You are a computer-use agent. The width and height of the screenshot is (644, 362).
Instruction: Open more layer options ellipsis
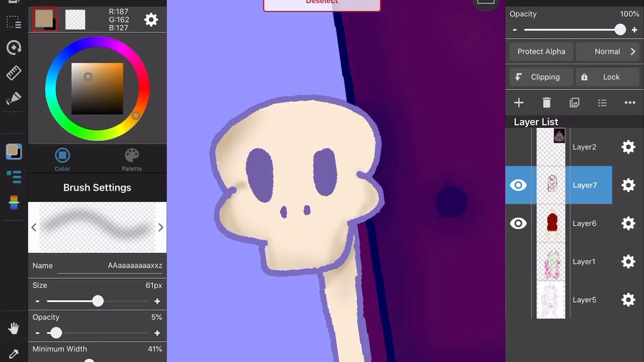pyautogui.click(x=630, y=103)
